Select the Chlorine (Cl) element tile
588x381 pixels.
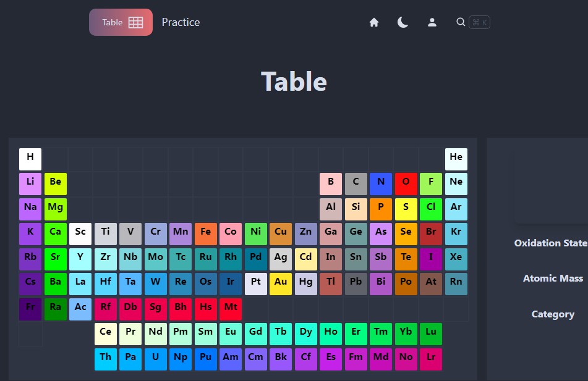point(431,209)
